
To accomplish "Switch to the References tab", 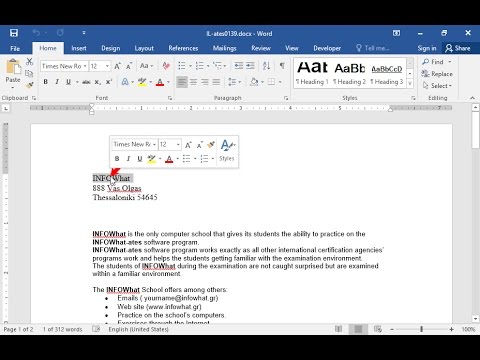I will (x=183, y=48).
